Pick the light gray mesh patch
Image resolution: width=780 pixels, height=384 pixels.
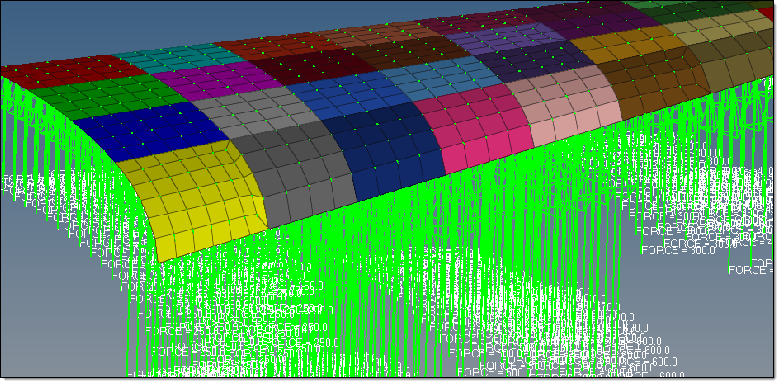tap(256, 112)
